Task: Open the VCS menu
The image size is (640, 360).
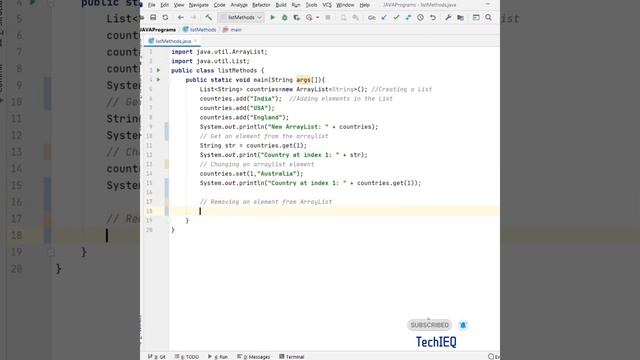Action: [327, 5]
